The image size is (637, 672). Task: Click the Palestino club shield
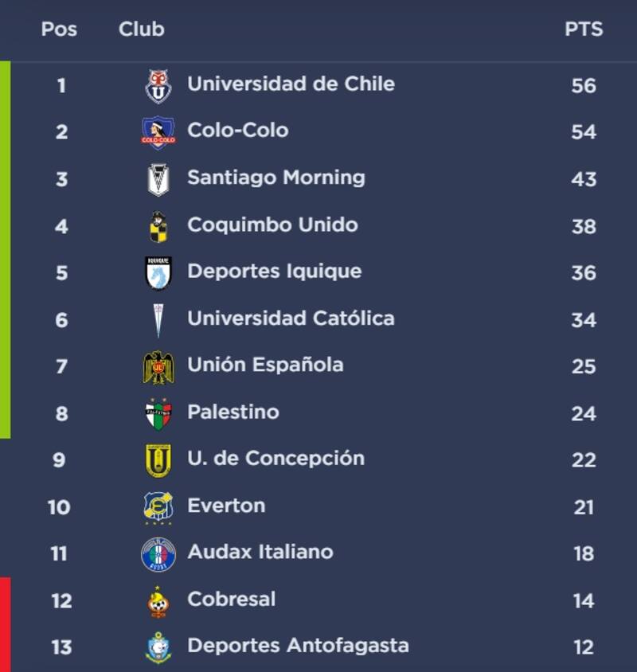158,414
